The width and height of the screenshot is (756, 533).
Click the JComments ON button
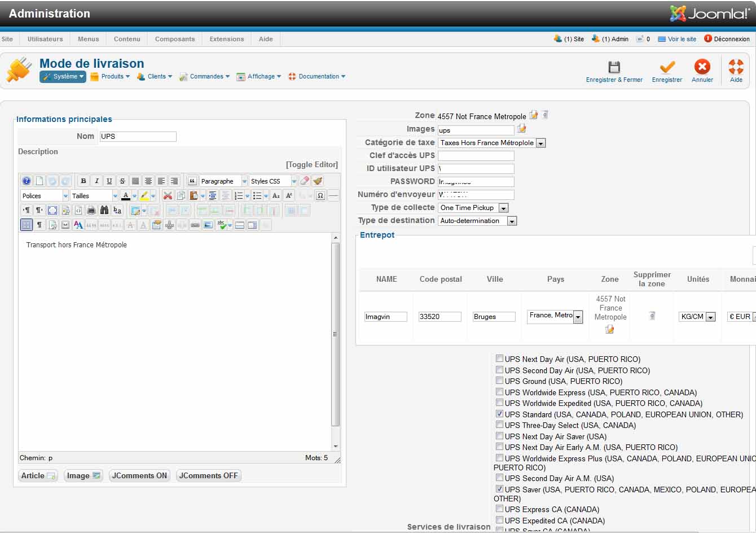[x=140, y=475]
